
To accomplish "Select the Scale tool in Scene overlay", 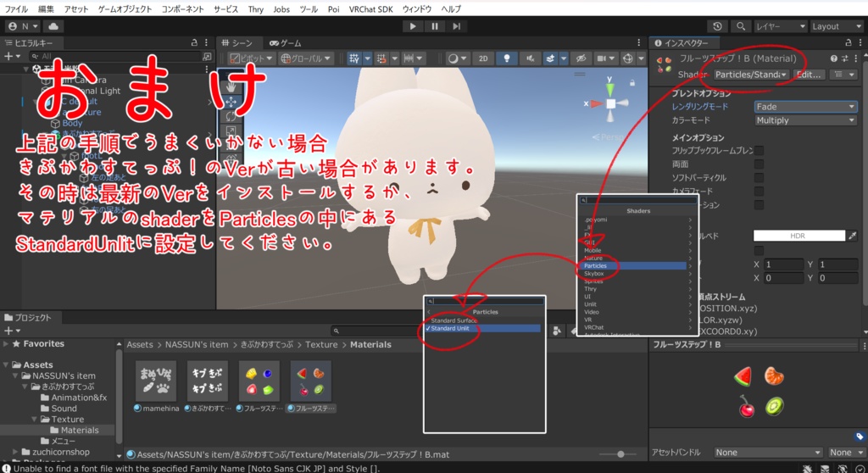I will click(x=231, y=132).
